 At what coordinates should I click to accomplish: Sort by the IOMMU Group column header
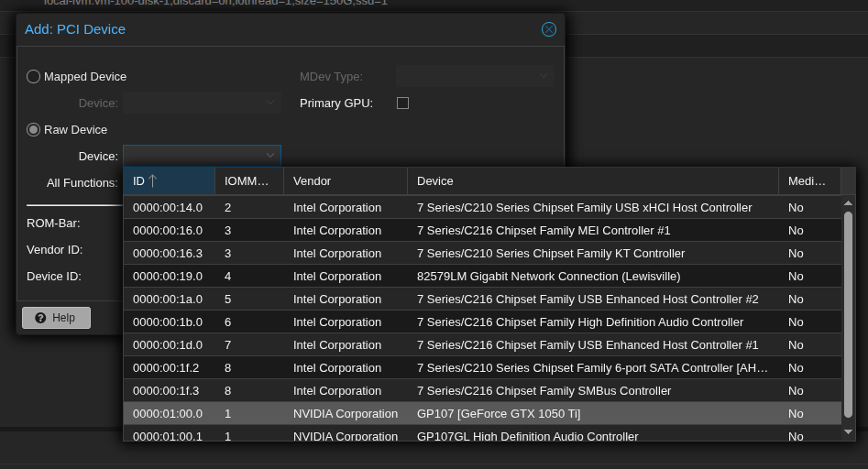pyautogui.click(x=248, y=181)
